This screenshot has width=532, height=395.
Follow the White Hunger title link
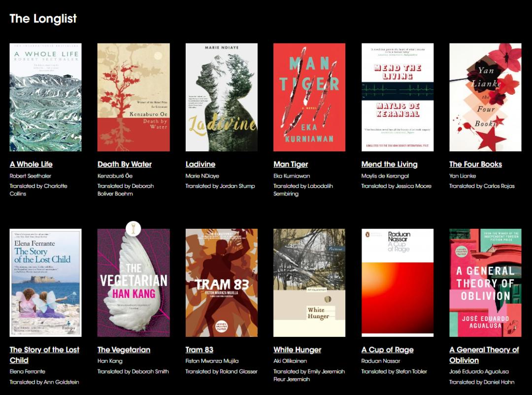point(298,350)
